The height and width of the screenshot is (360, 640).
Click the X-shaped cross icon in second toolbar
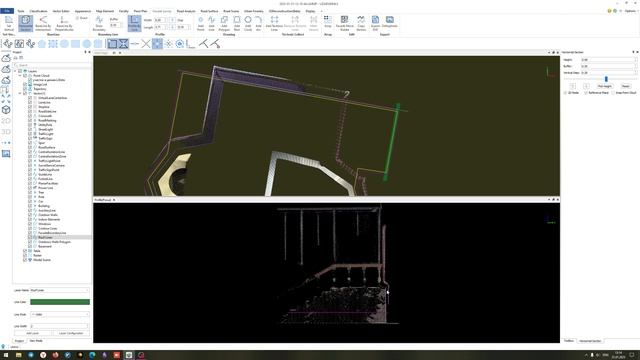[146, 44]
